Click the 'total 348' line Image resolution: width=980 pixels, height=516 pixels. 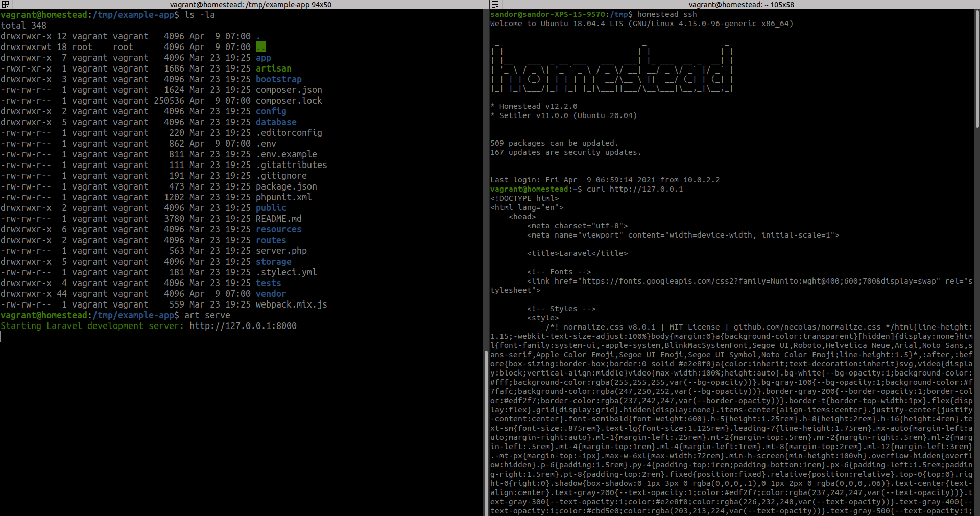point(23,26)
